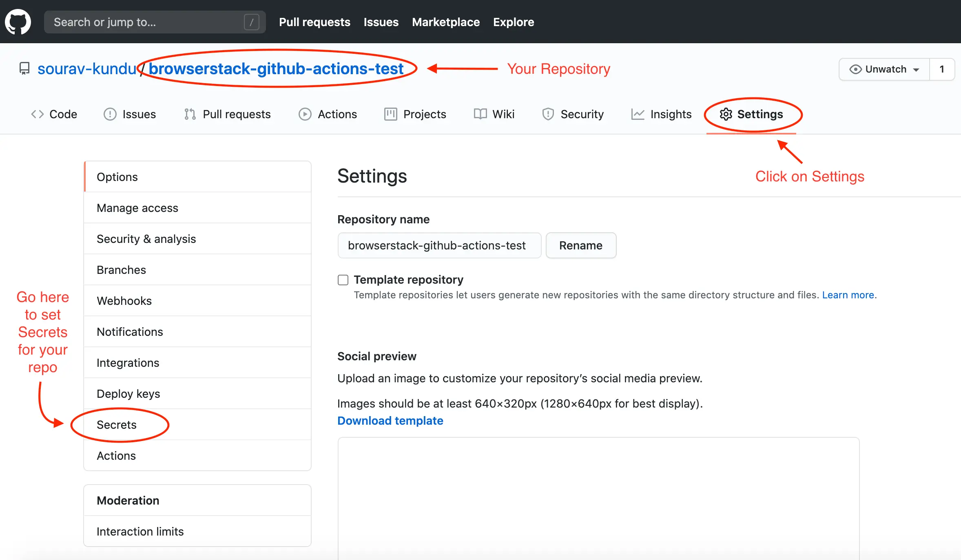This screenshot has width=961, height=560.
Task: Click the Insights tab graph icon
Action: (638, 114)
